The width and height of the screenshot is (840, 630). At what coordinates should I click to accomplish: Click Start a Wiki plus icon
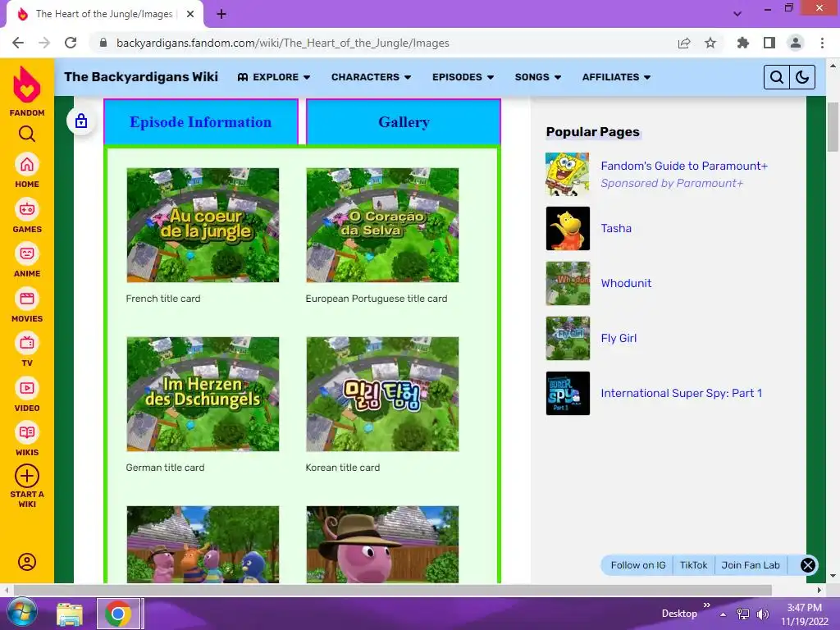(27, 476)
